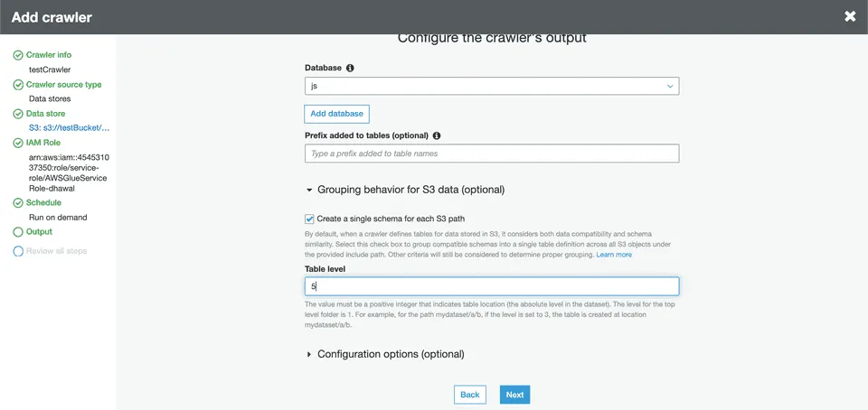Click the Output step circle icon
Screen dimensions: 868x410
[18, 232]
